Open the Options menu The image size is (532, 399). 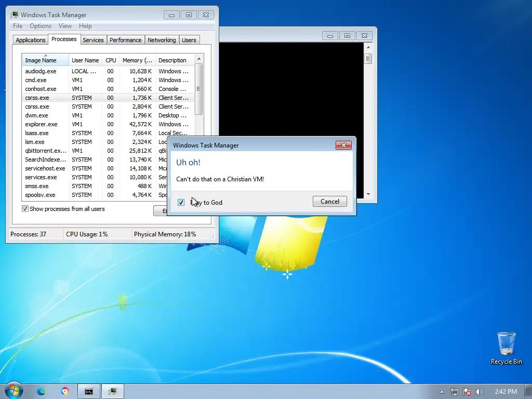tap(41, 26)
